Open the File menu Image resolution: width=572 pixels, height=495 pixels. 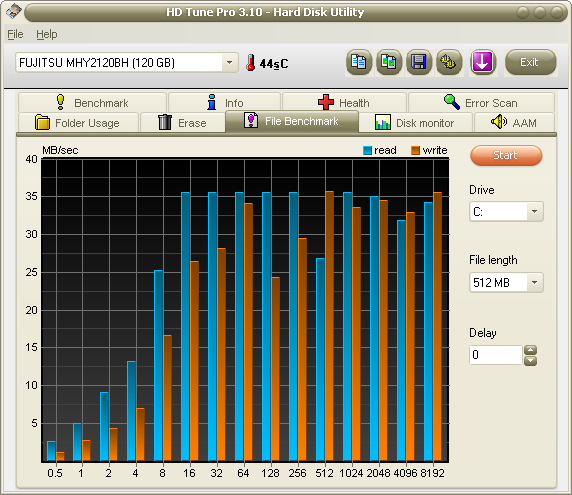pos(15,34)
